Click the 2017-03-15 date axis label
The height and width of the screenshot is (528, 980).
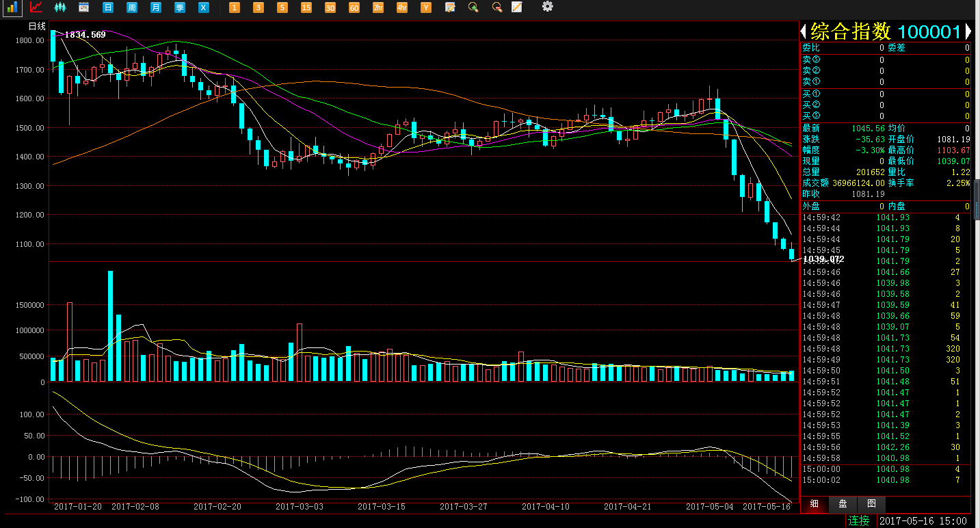point(382,507)
